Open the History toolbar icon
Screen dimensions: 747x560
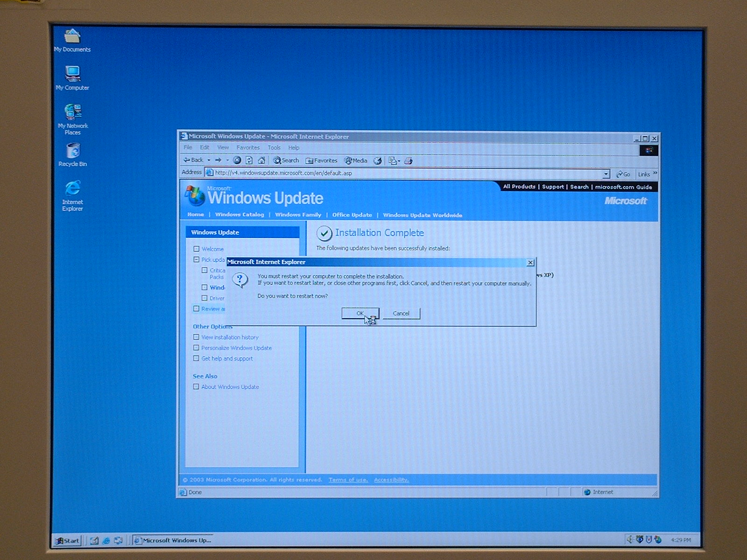378,161
